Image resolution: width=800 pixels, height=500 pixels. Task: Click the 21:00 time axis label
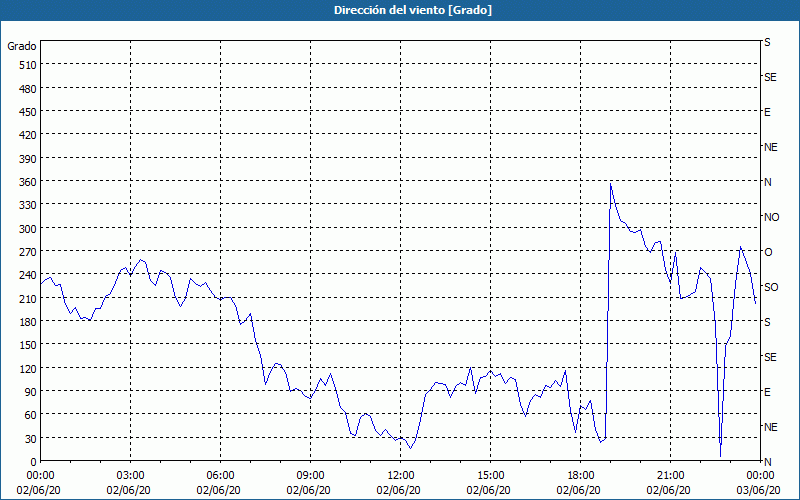670,476
